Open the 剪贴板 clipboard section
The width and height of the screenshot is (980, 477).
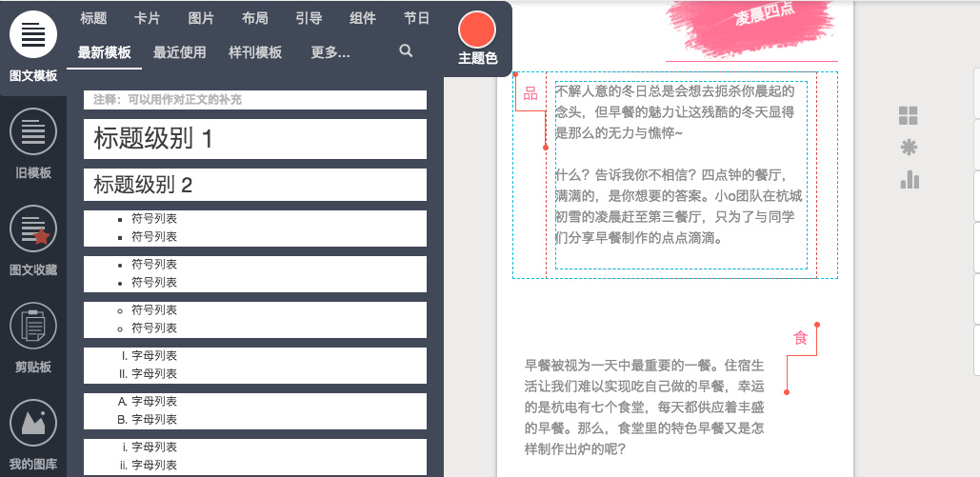pos(33,338)
